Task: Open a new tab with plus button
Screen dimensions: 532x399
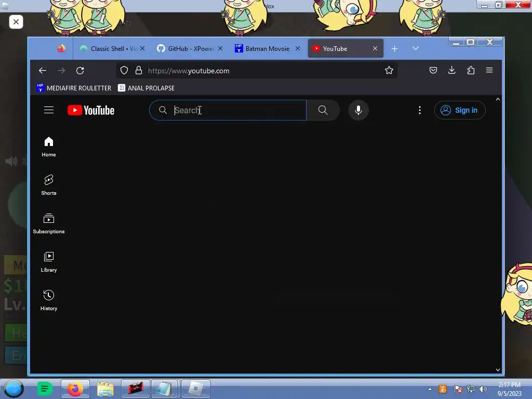Action: point(394,49)
